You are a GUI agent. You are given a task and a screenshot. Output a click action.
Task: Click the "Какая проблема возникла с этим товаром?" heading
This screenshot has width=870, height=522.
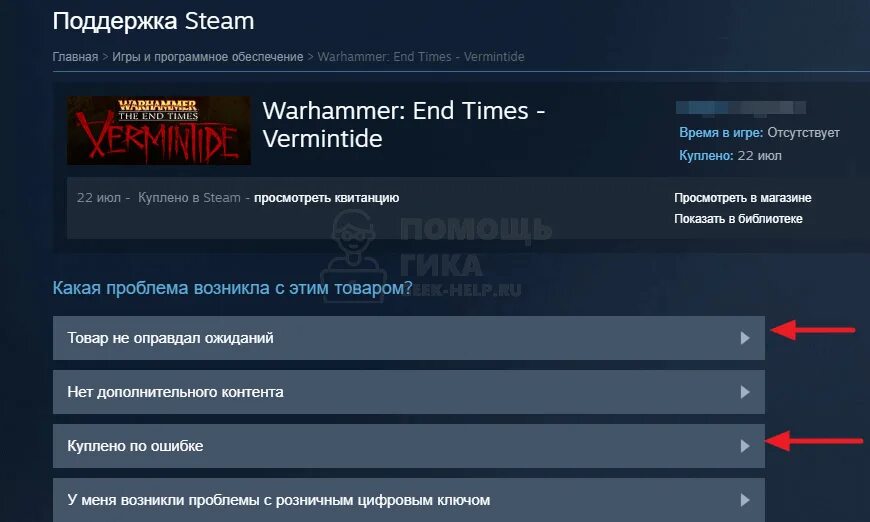(x=232, y=288)
